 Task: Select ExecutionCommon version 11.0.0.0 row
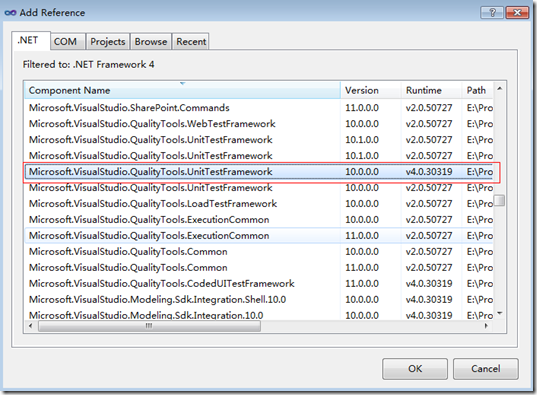(259, 236)
